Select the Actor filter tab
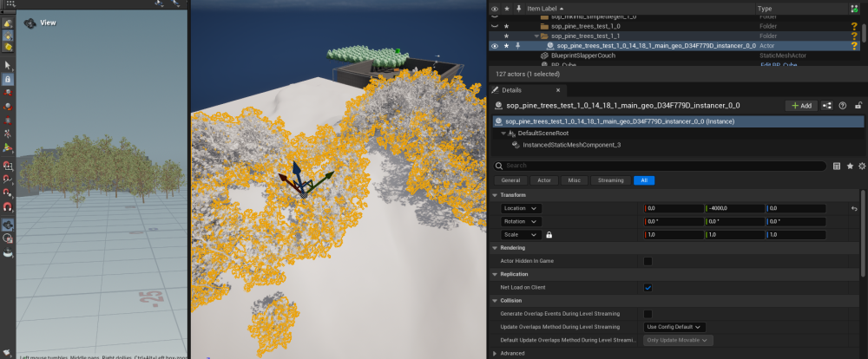 [x=544, y=180]
